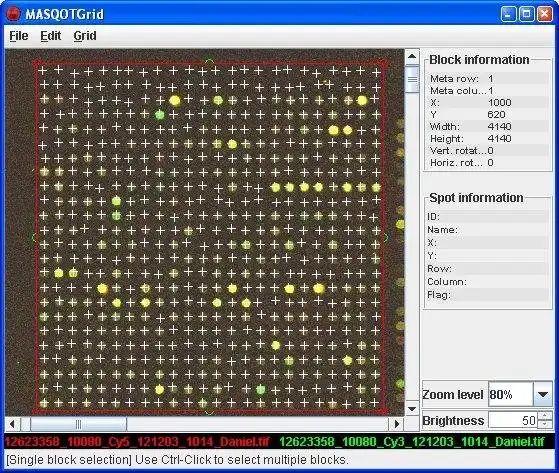Click the green rotation handle on block top edge
The image size is (559, 473).
point(210,62)
